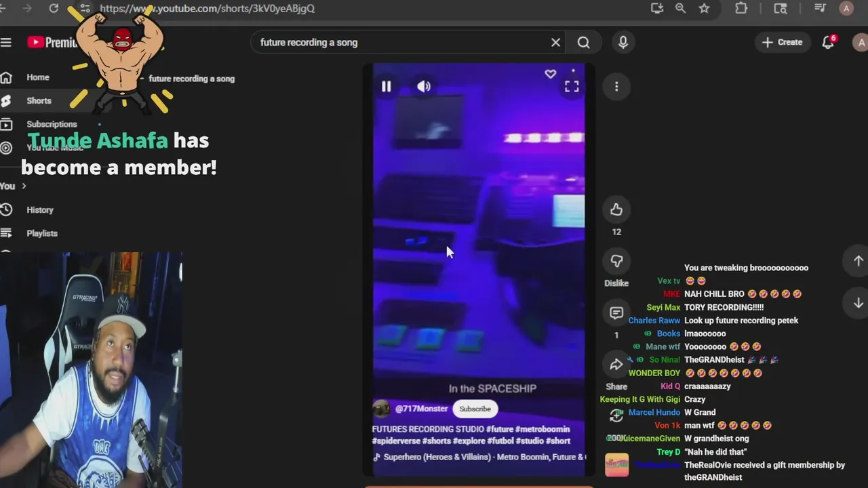Subscribe to @717Monster

pos(475,409)
